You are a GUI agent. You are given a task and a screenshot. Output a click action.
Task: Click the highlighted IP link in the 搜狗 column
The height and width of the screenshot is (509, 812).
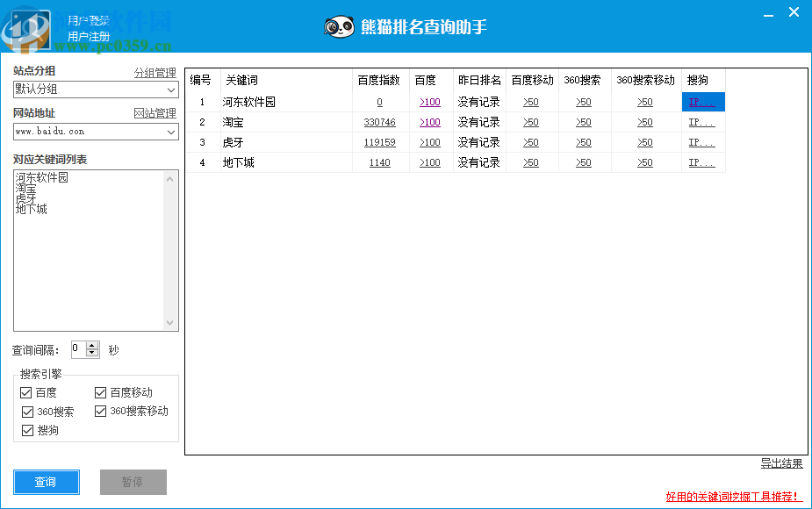[x=701, y=102]
